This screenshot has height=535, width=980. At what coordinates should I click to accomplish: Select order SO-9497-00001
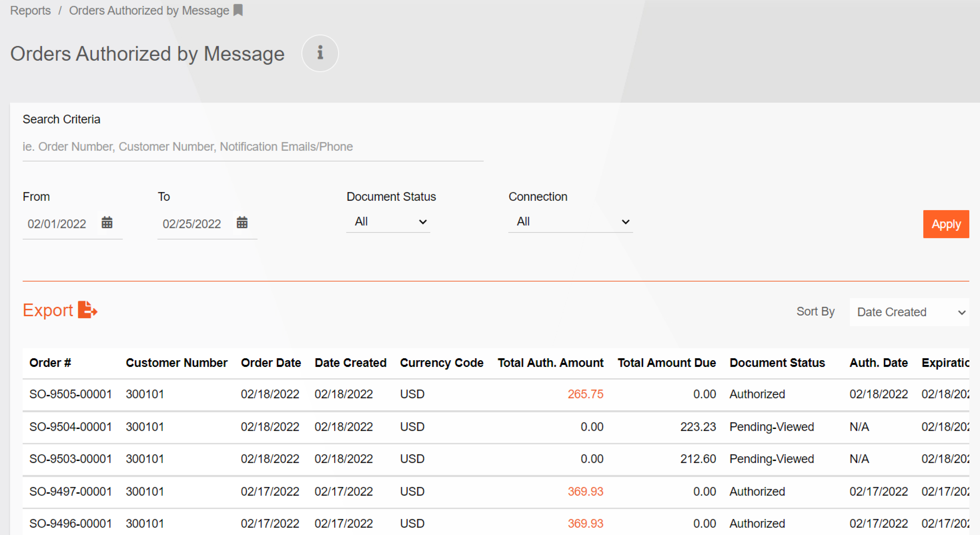click(x=70, y=492)
